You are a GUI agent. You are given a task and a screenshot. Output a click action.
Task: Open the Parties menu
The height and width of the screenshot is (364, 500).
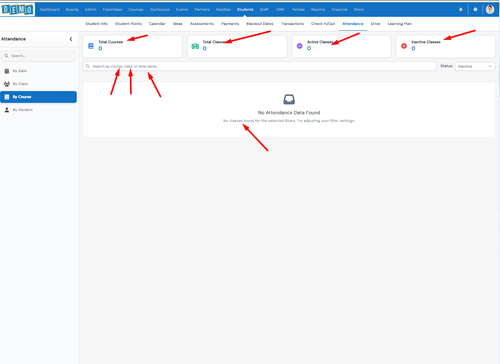[x=298, y=9]
